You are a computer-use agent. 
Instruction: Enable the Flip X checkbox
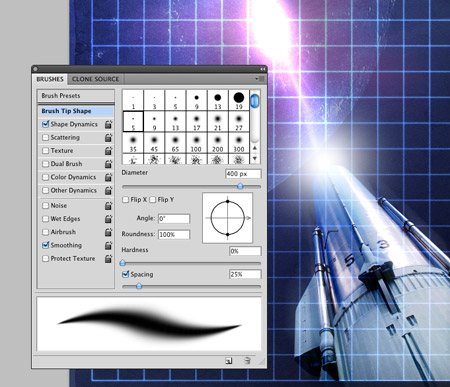click(x=125, y=200)
